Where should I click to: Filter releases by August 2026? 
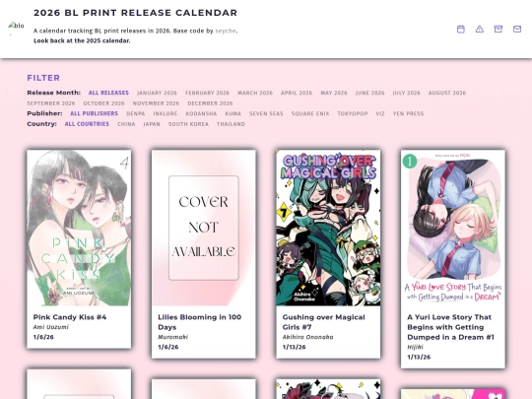[x=447, y=93]
